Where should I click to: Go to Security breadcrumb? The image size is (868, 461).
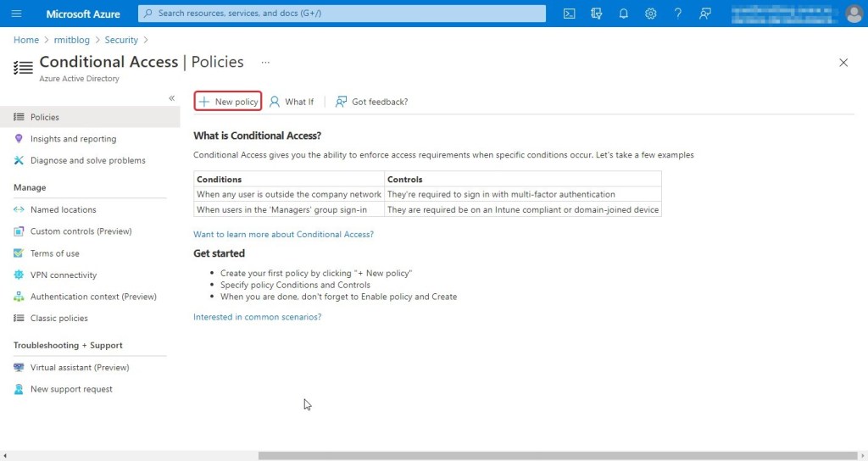(121, 40)
